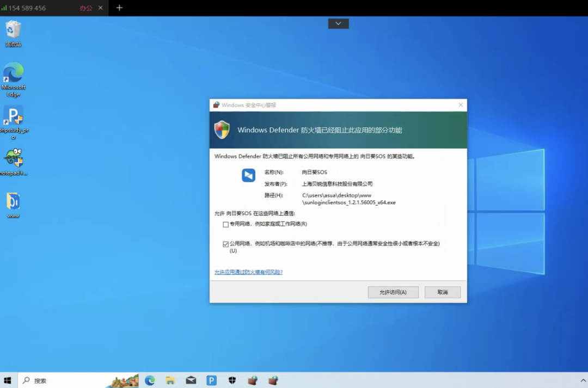Click the 向日葵SOS application icon
588x388 pixels.
[x=248, y=175]
